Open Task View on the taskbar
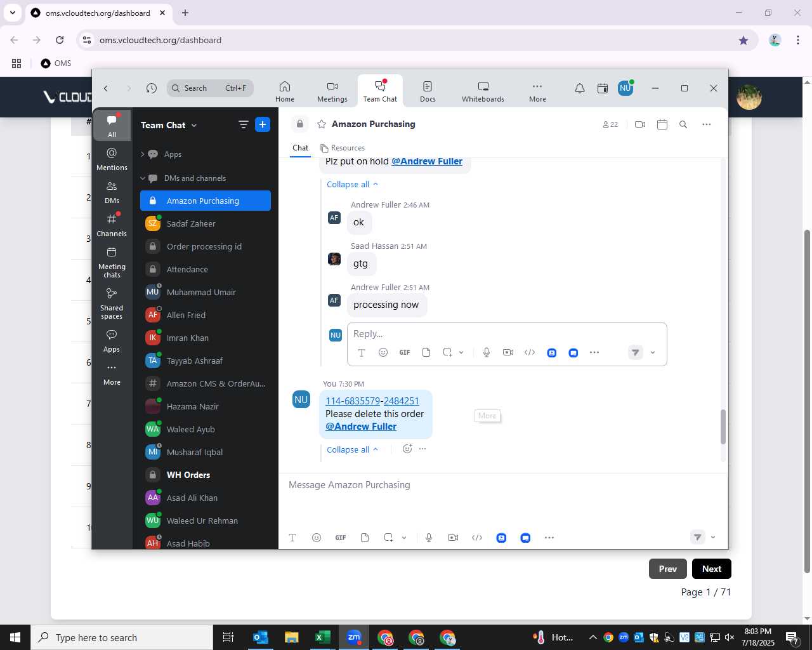Image resolution: width=812 pixels, height=650 pixels. pos(228,637)
